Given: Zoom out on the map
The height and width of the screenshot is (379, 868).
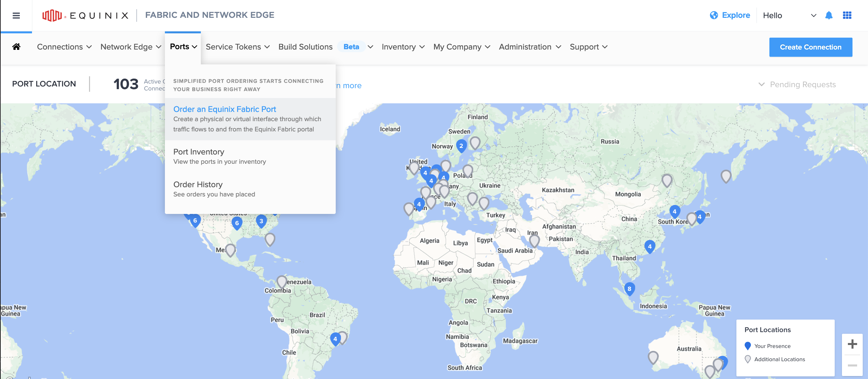Looking at the screenshot, I should coord(852,365).
